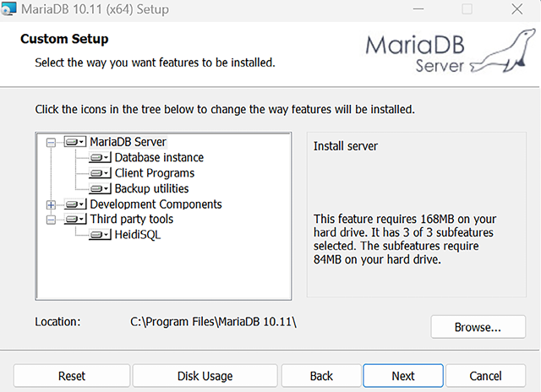Click the Client Programs feature drive icon
This screenshot has height=392, width=541.
(x=101, y=173)
